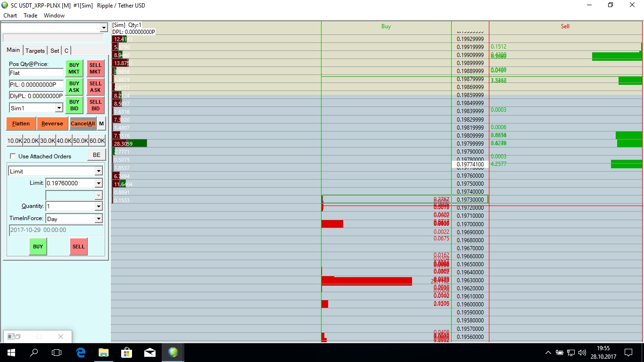The width and height of the screenshot is (644, 362).
Task: Open File Explorer from taskbar
Action: [104, 353]
